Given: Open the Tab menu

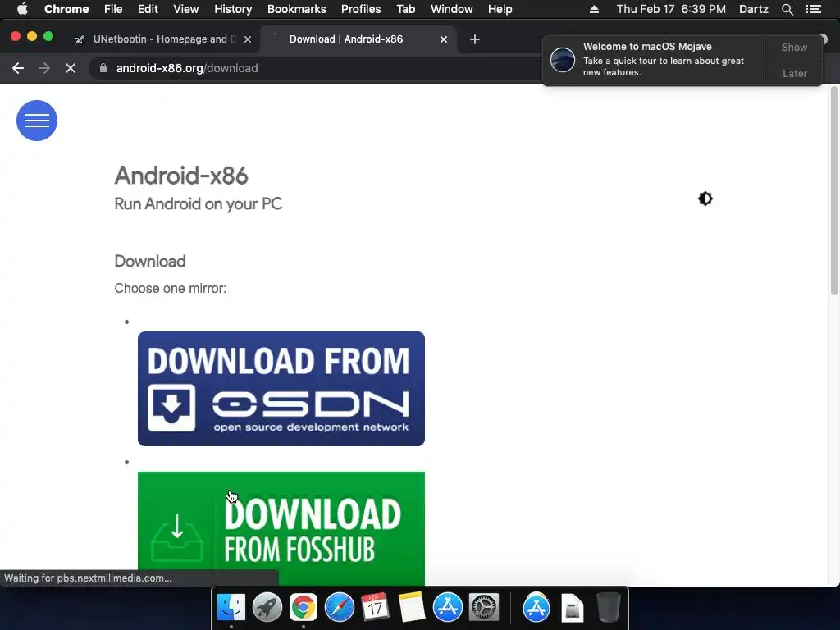Looking at the screenshot, I should pyautogui.click(x=405, y=9).
